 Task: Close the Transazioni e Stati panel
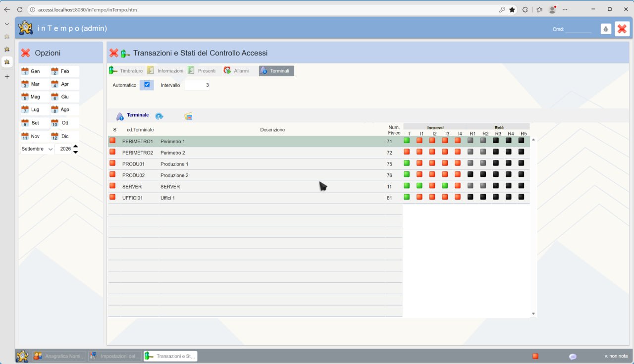point(113,53)
